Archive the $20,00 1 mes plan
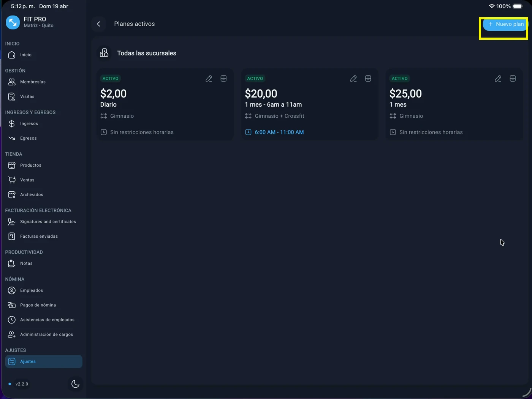Image resolution: width=532 pixels, height=399 pixels. (368, 79)
